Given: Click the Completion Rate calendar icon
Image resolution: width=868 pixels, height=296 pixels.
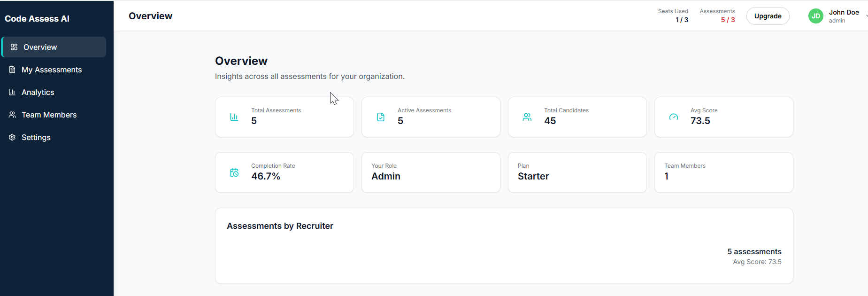Looking at the screenshot, I should (x=234, y=172).
